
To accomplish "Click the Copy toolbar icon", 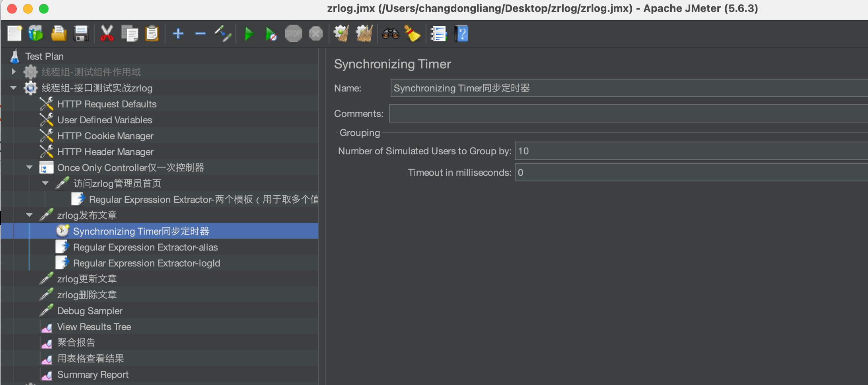I will pyautogui.click(x=129, y=33).
